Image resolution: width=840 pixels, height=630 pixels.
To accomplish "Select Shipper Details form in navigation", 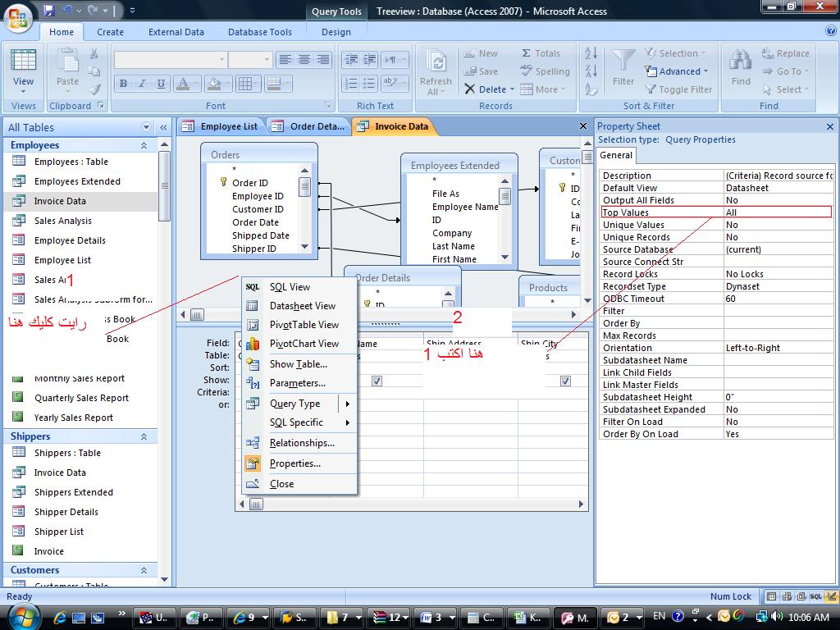I will 66,512.
